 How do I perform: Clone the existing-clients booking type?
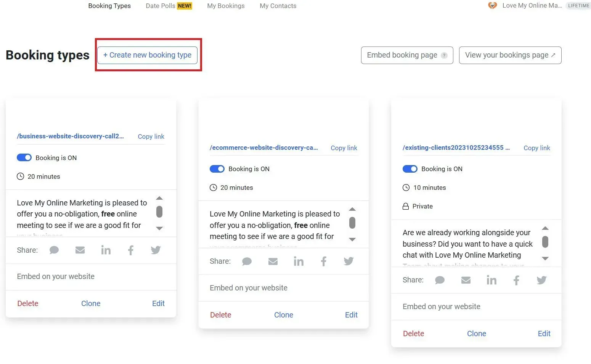477,334
